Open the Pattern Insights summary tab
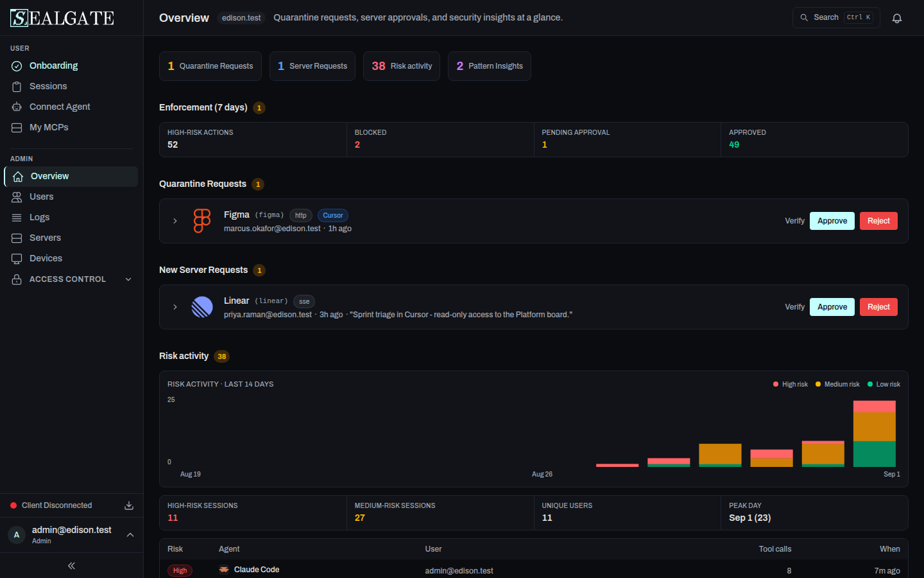The width and height of the screenshot is (924, 578). (x=490, y=66)
